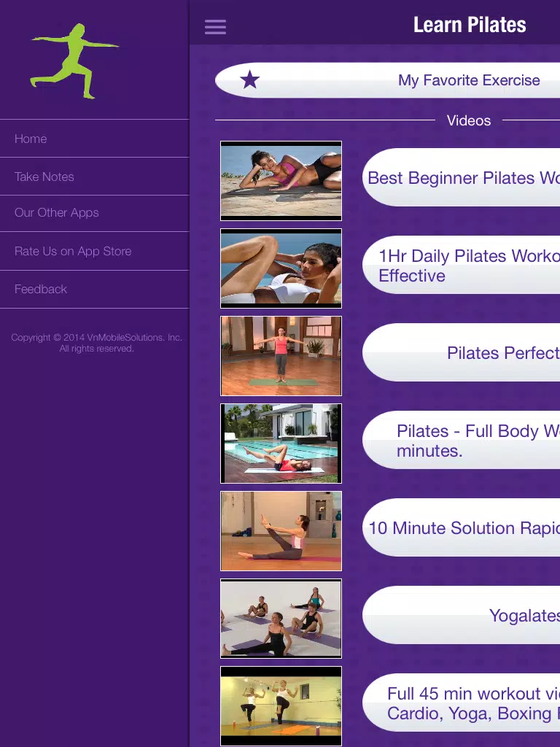Select 1Hr Daily Pilates Workout title
The width and height of the screenshot is (560, 747).
[x=461, y=265]
